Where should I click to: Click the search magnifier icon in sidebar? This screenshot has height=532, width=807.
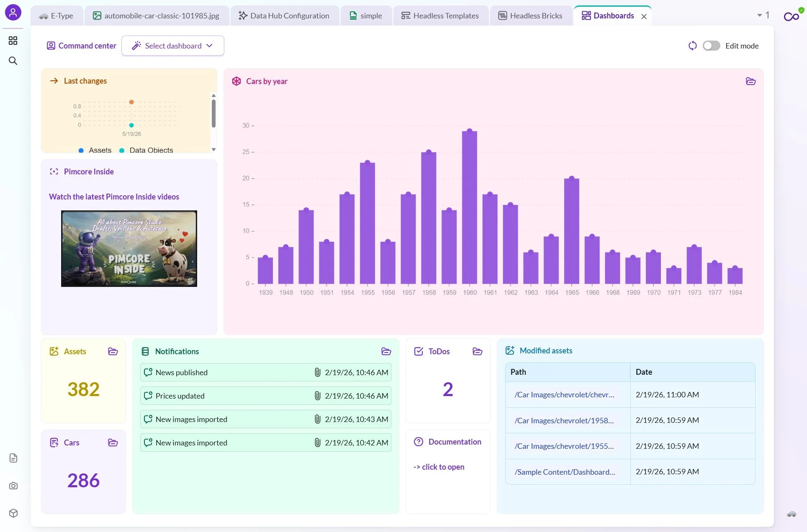tap(13, 61)
